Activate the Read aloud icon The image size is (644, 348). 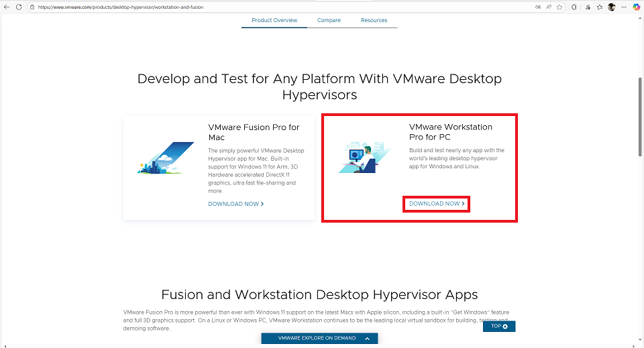click(x=549, y=7)
